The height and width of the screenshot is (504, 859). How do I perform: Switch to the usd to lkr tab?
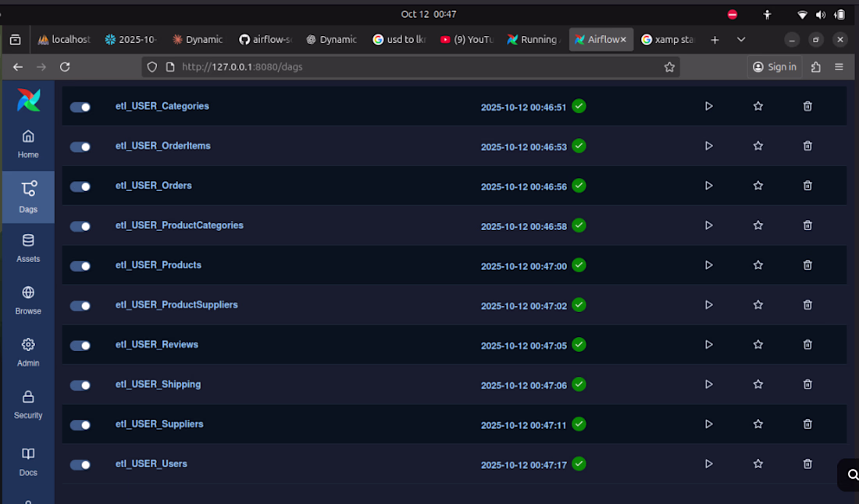tap(399, 40)
